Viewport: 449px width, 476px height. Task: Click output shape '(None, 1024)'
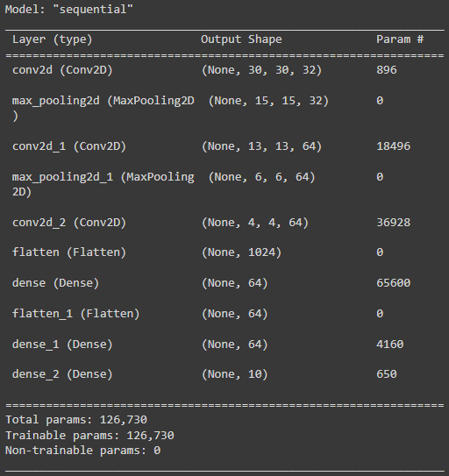(x=241, y=252)
